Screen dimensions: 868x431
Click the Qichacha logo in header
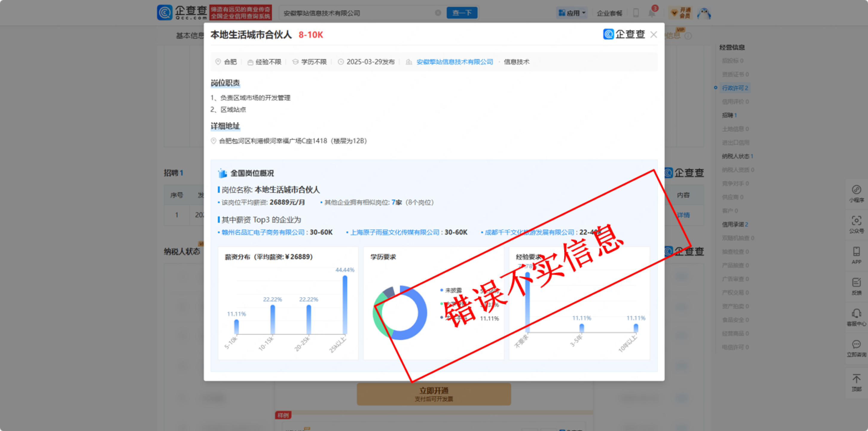point(182,13)
